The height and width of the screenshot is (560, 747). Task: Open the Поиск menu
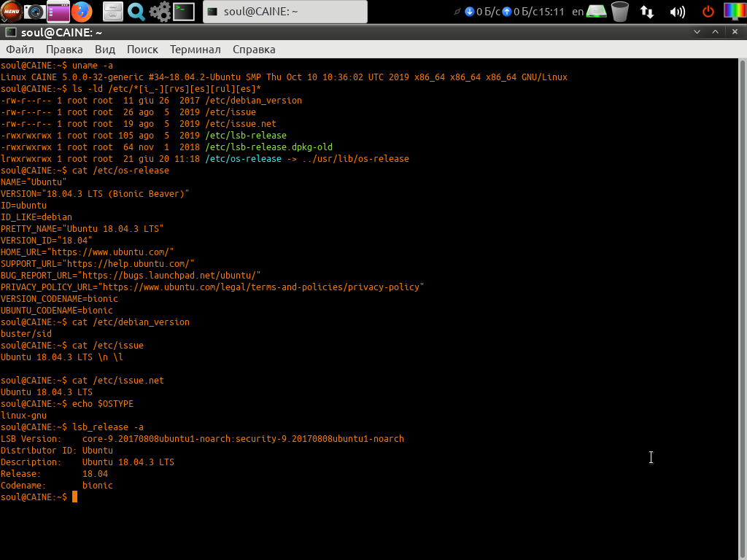click(x=142, y=50)
